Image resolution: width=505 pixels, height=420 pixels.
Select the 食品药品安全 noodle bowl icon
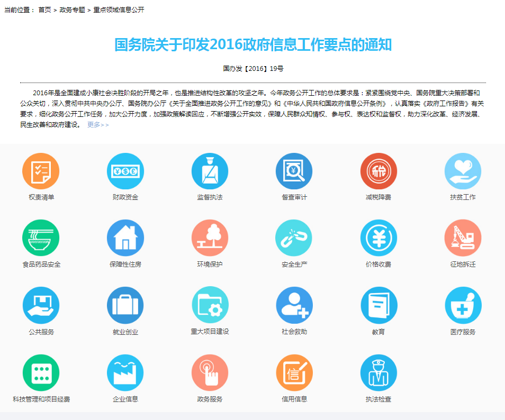pyautogui.click(x=41, y=238)
